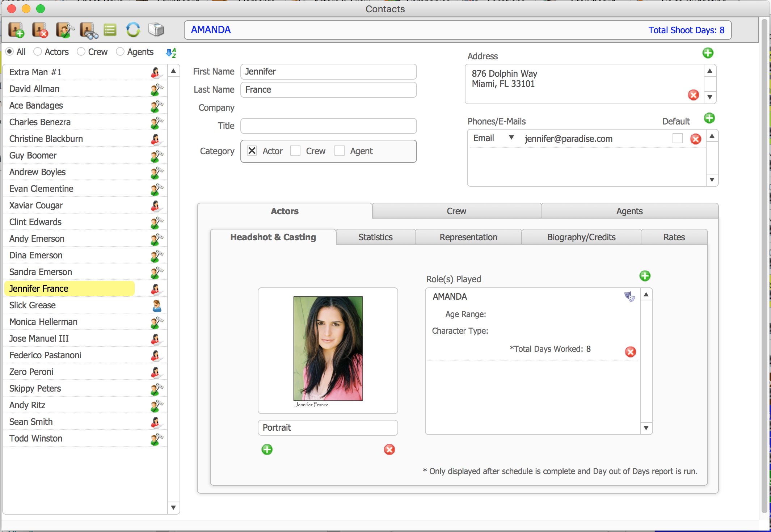
Task: Click the delete contact icon
Action: [x=39, y=29]
